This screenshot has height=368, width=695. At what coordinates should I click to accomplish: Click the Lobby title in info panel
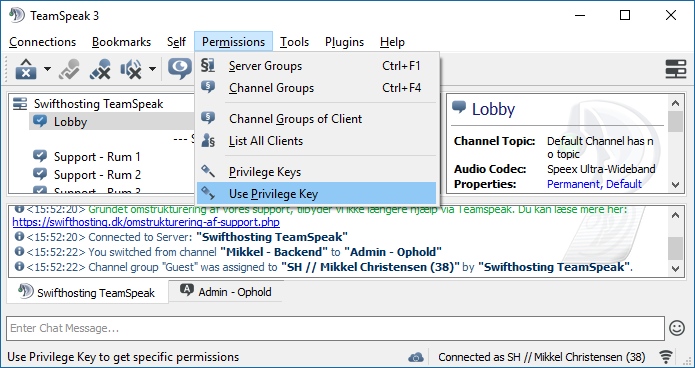[493, 109]
